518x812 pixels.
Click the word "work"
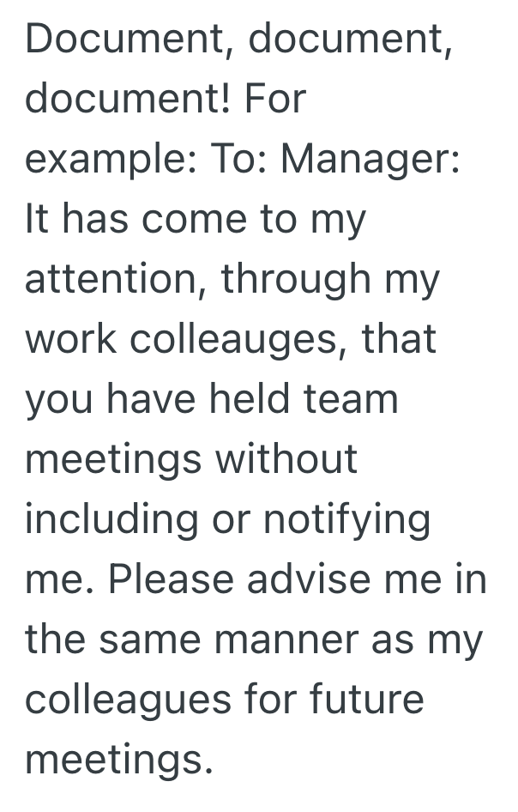click(72, 340)
